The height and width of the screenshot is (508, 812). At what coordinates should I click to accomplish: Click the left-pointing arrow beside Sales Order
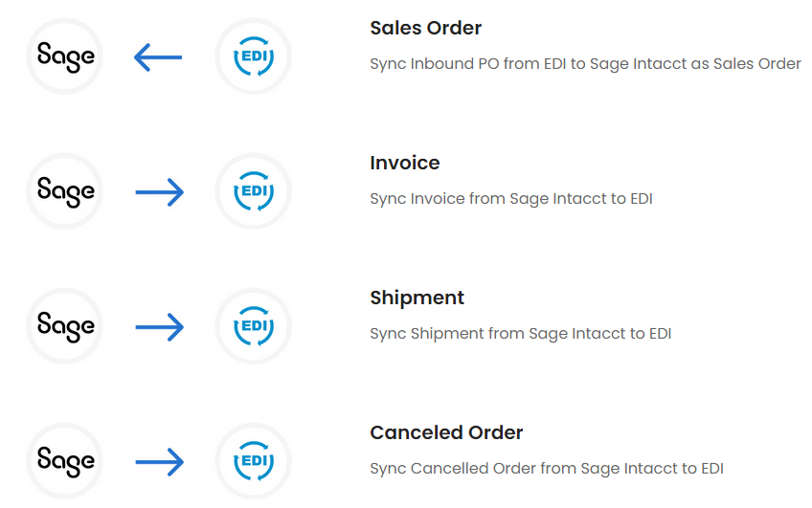pos(158,58)
